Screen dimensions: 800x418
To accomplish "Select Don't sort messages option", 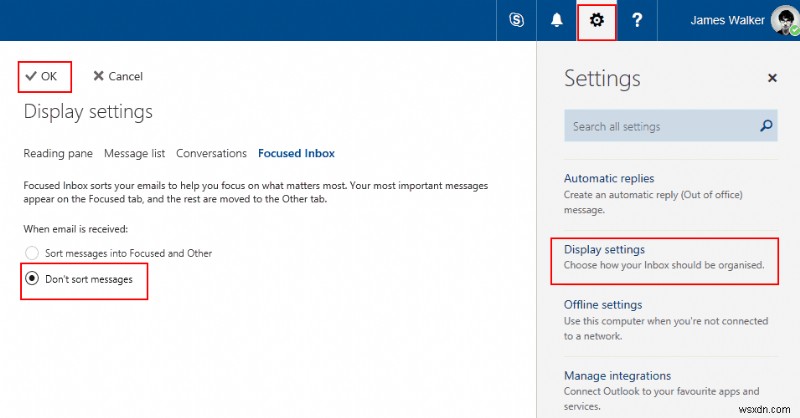I will pyautogui.click(x=32, y=279).
